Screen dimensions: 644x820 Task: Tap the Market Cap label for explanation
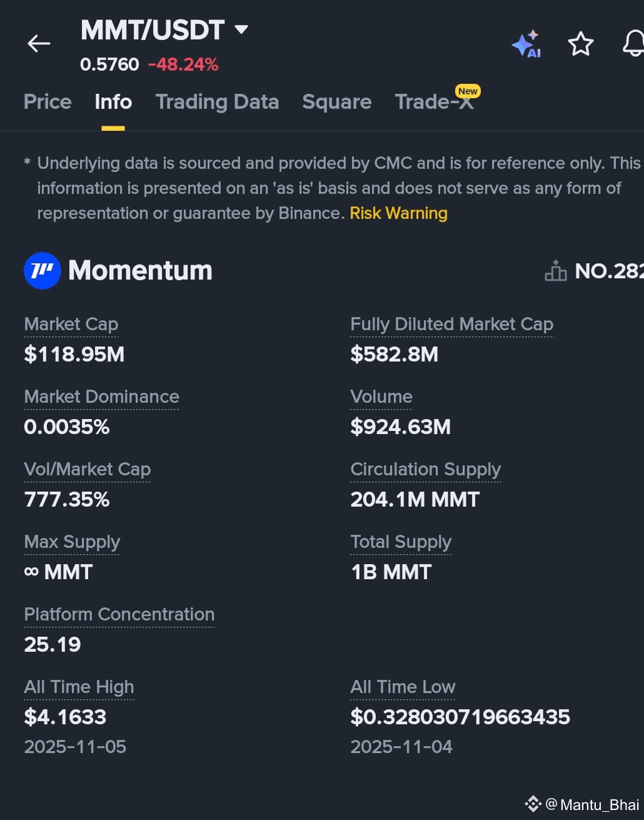(71, 324)
